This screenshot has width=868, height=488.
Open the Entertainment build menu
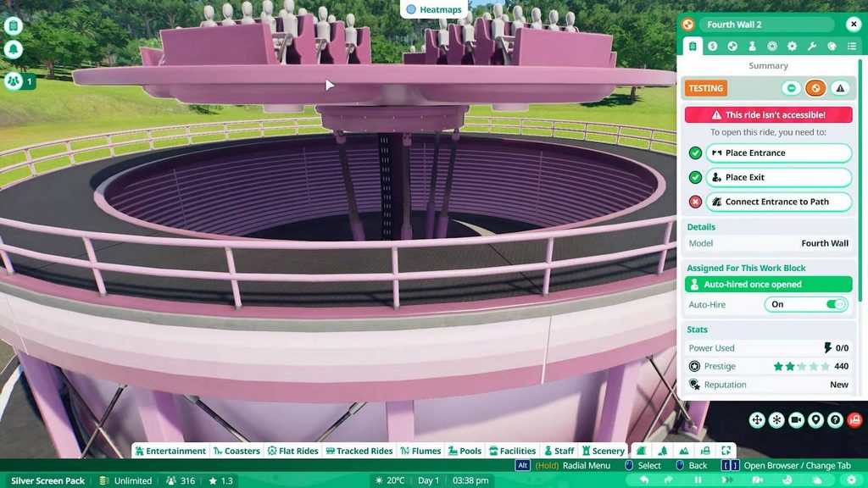tap(170, 451)
